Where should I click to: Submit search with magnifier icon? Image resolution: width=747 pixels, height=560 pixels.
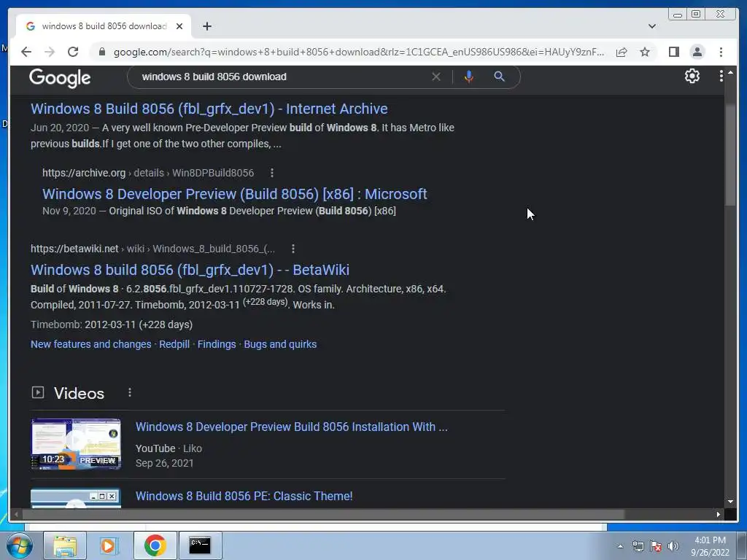499,76
